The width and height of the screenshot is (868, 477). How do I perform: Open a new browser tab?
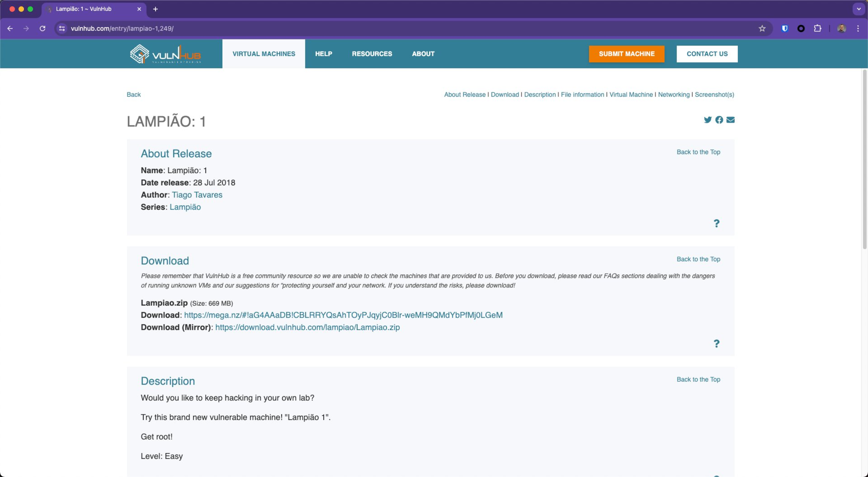[155, 9]
